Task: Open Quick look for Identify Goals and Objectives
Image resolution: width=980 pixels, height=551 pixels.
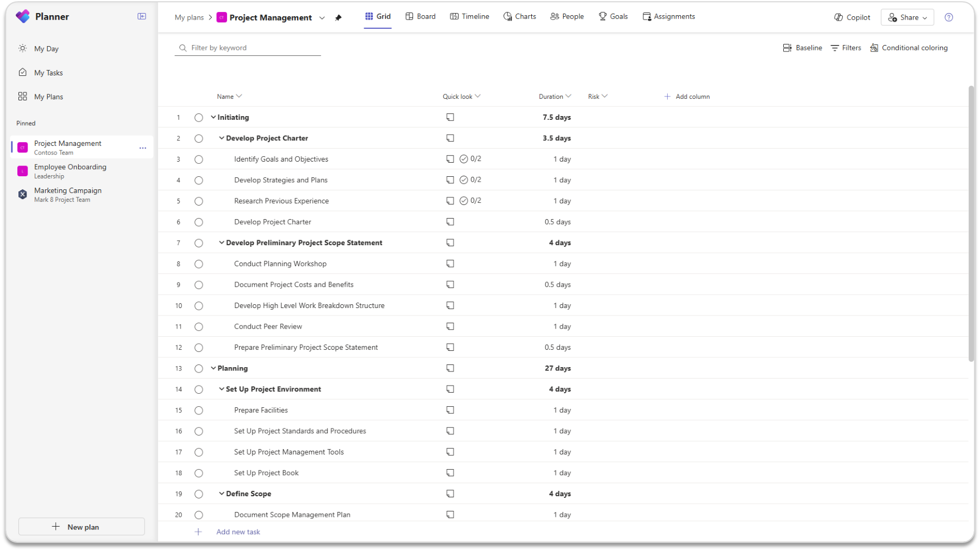Action: (450, 159)
